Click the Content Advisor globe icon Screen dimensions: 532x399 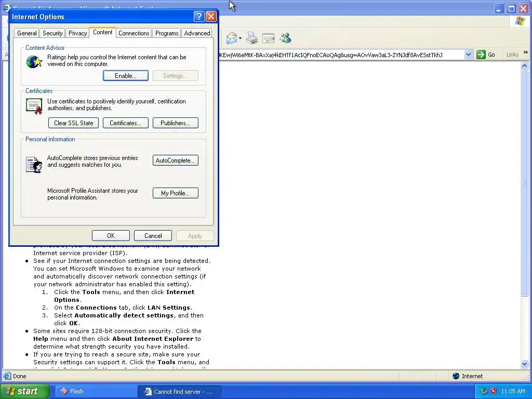click(x=34, y=61)
